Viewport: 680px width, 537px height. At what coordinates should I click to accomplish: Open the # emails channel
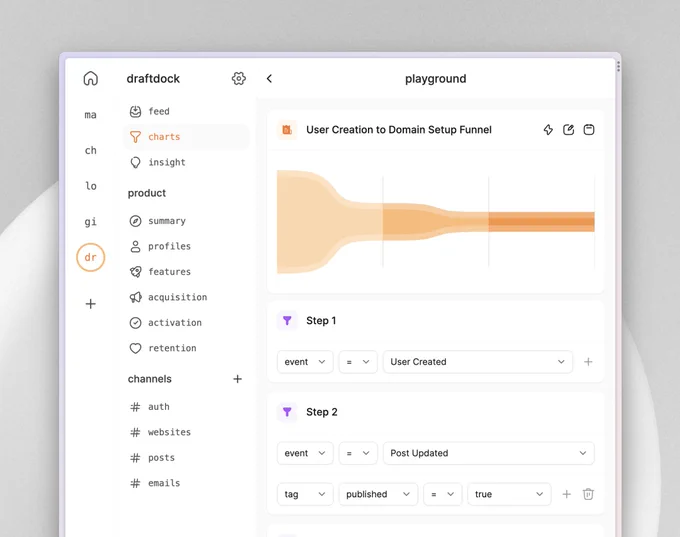pos(155,483)
